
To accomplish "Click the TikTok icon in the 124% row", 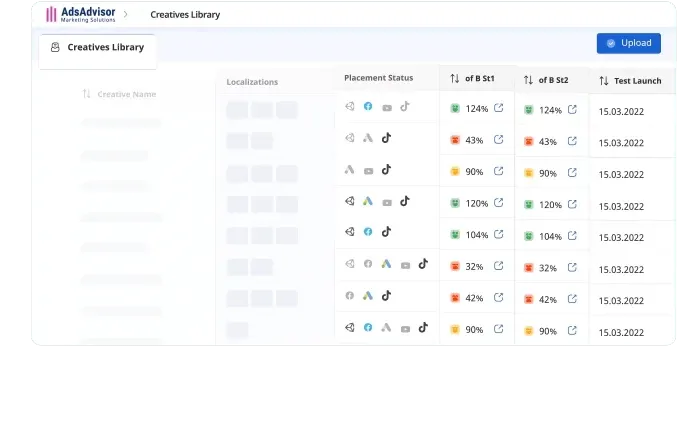I will pos(405,106).
